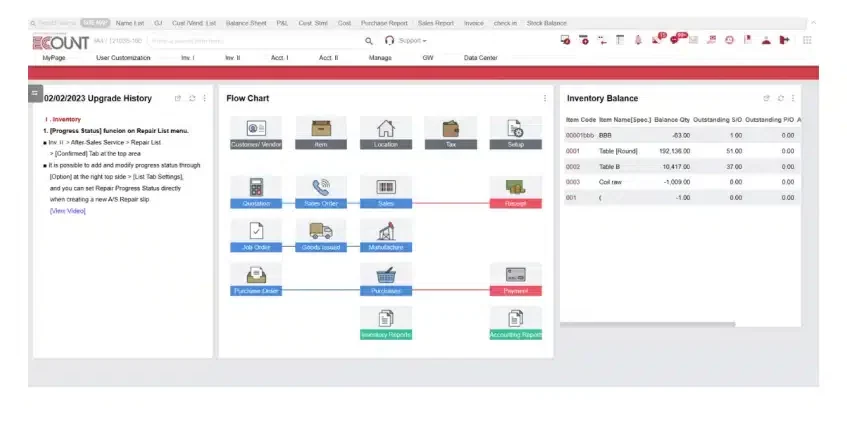Open the Inventory Reports icon

point(386,323)
